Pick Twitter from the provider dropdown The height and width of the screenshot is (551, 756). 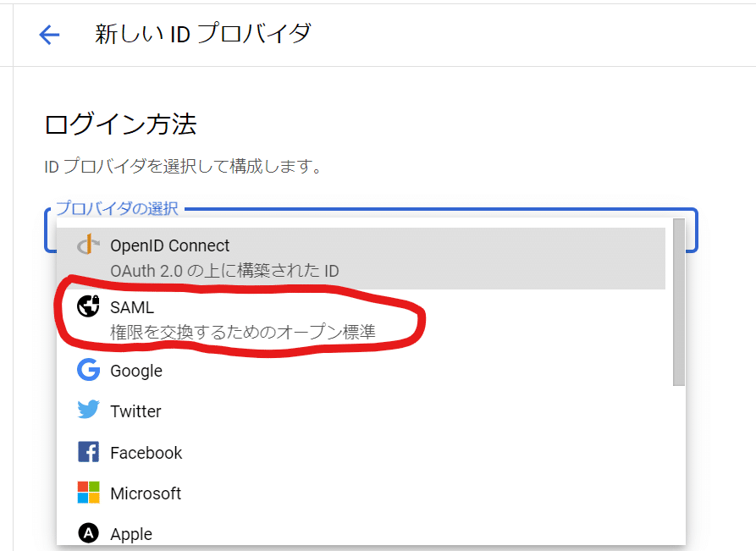pos(361,411)
